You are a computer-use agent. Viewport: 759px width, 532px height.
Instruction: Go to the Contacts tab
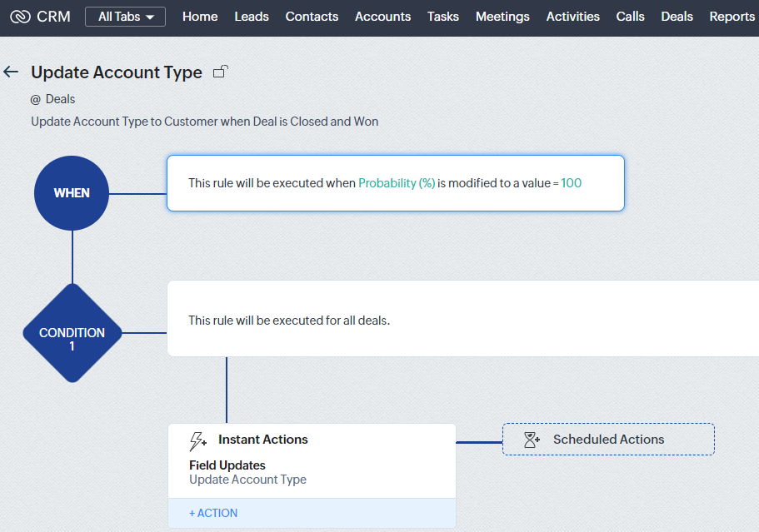(x=312, y=17)
